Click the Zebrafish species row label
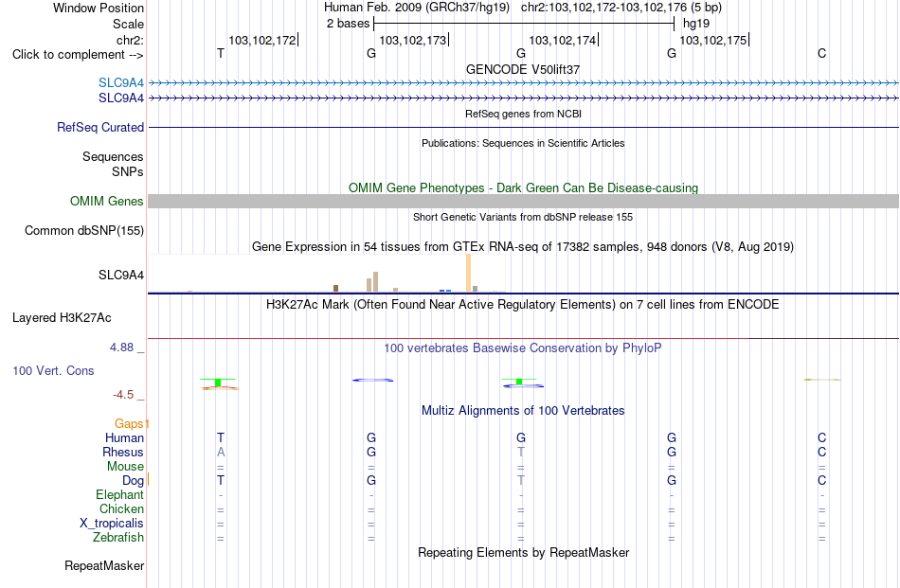Screen dimensions: 900x588 [118, 538]
